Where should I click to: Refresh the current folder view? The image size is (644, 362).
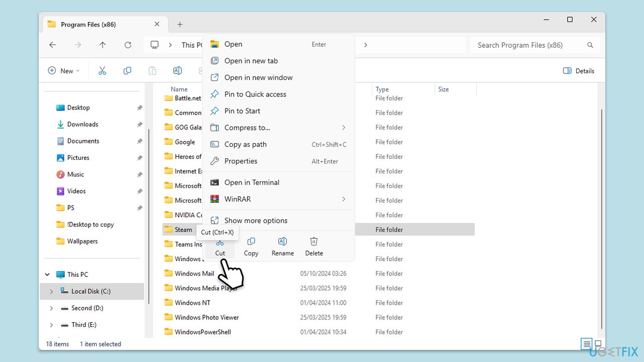(x=128, y=45)
